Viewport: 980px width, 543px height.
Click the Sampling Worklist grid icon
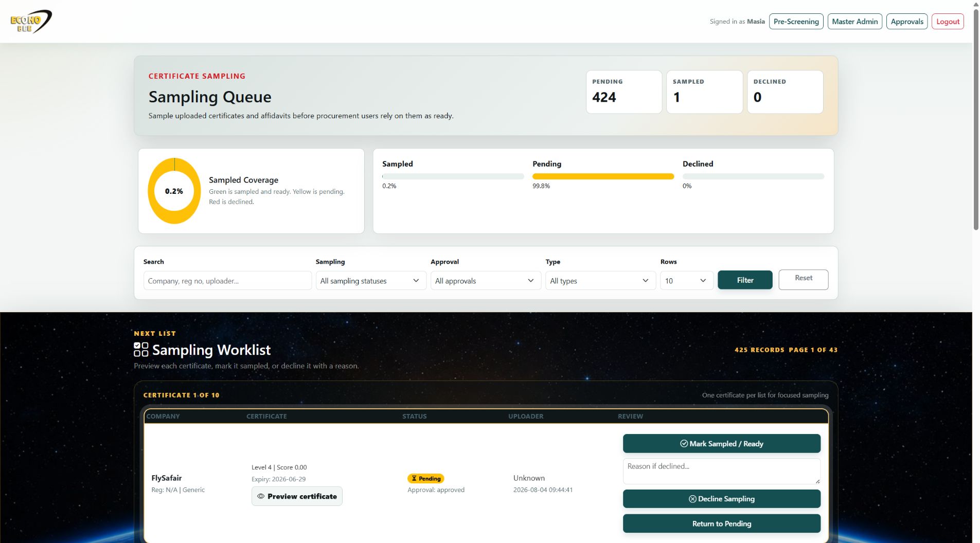click(141, 350)
